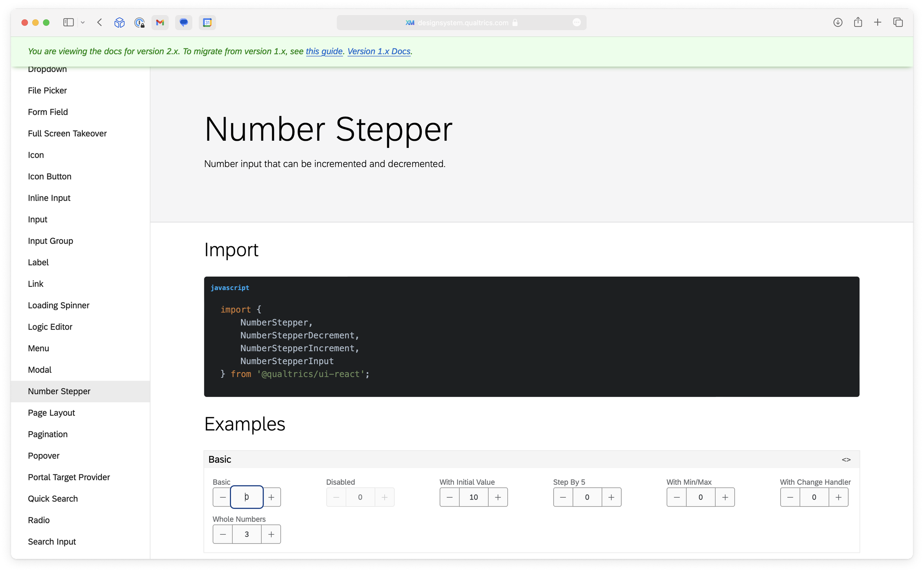Increment the With Initial Value stepper
Viewport: 924px width, 572px height.
pos(498,497)
